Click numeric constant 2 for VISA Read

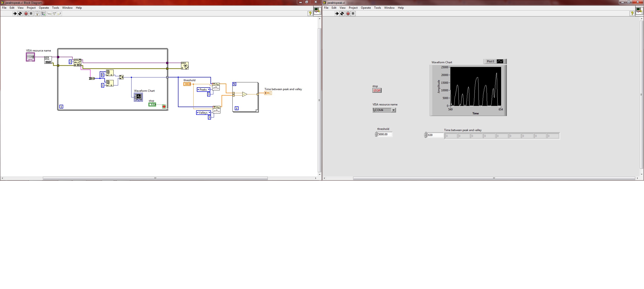tap(70, 62)
